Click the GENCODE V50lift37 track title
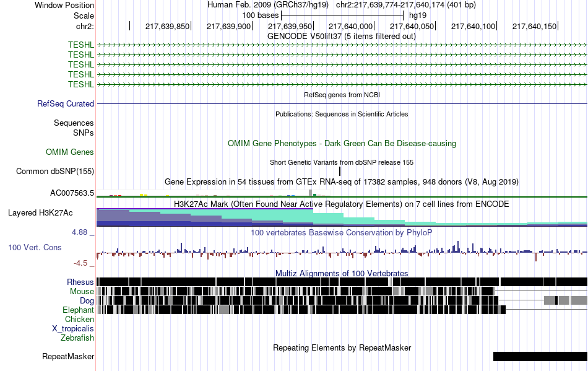Screen dimensions: 588x371 point(342,37)
